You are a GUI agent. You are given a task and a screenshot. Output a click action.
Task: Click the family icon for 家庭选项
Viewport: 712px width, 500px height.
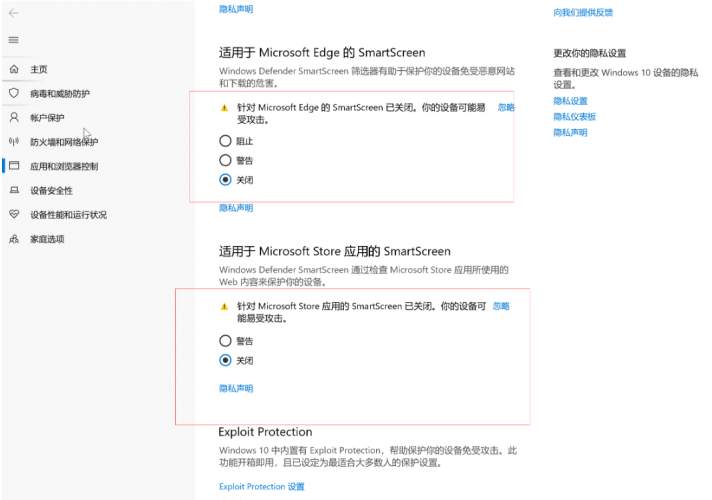pyautogui.click(x=14, y=239)
